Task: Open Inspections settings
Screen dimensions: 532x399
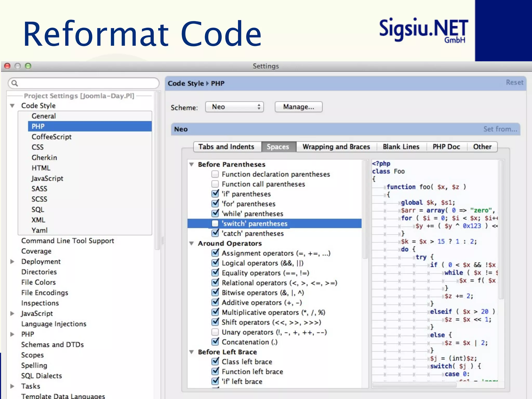Action: [40, 303]
